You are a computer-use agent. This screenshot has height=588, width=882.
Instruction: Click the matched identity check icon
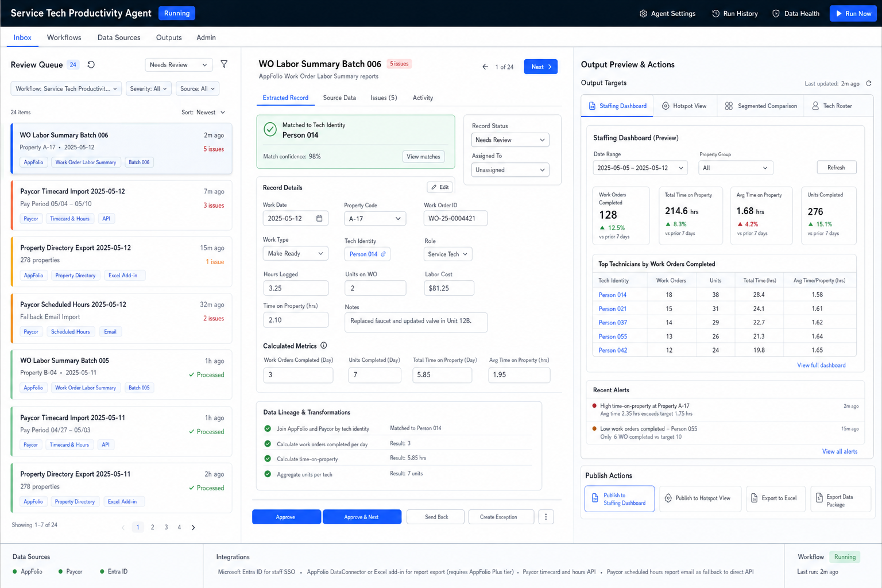(x=270, y=130)
